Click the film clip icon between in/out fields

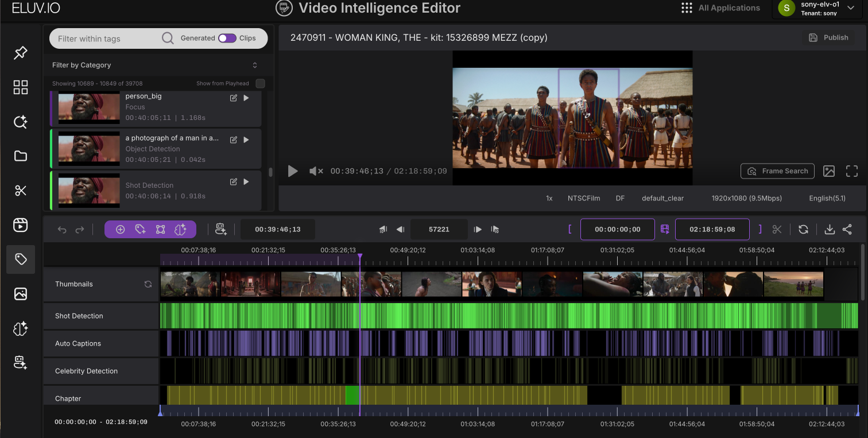pos(665,230)
